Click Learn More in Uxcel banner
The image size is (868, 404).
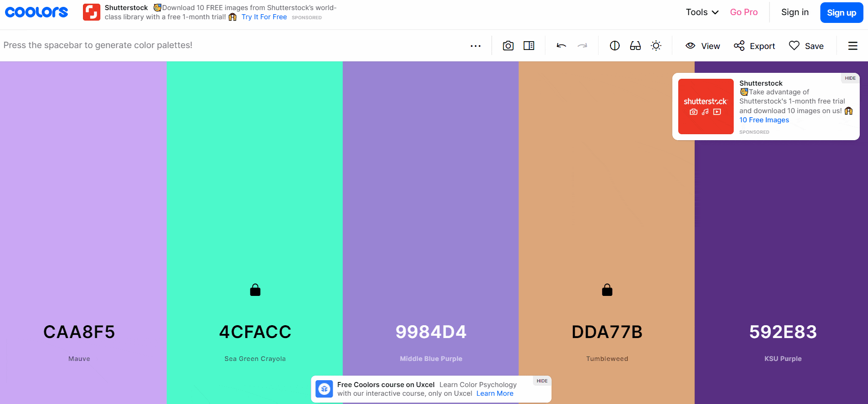495,393
